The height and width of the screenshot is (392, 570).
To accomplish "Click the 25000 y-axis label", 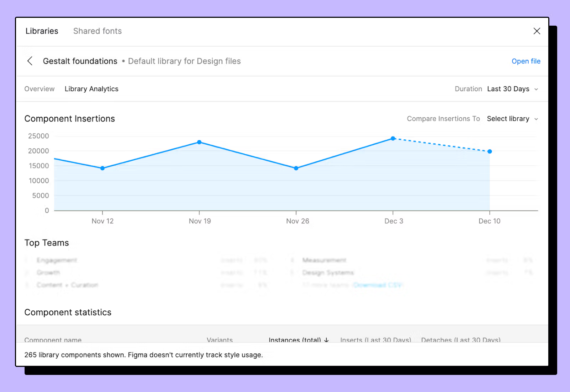I will (38, 136).
